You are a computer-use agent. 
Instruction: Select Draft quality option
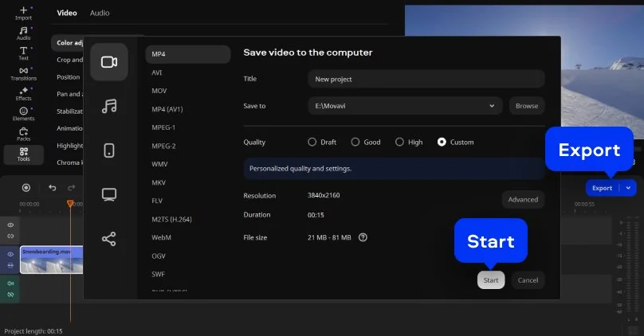click(312, 143)
